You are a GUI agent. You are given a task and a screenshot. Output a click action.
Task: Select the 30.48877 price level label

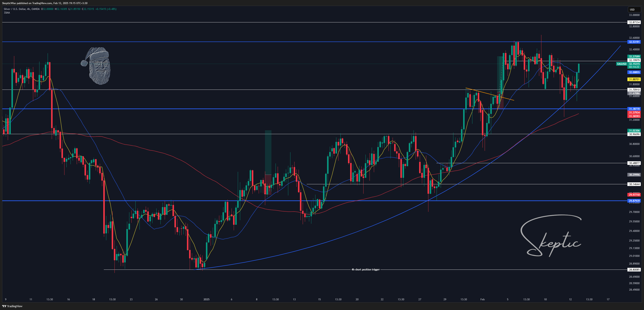pyautogui.click(x=634, y=163)
